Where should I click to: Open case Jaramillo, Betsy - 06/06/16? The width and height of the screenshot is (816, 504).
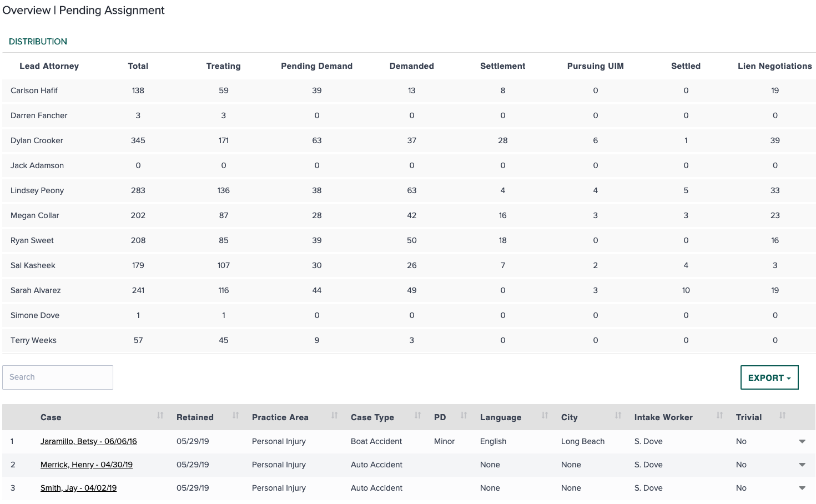coord(89,441)
